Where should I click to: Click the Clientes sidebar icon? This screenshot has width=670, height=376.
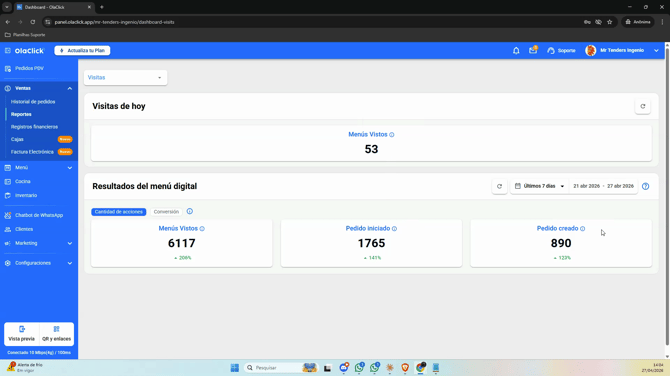[8, 229]
